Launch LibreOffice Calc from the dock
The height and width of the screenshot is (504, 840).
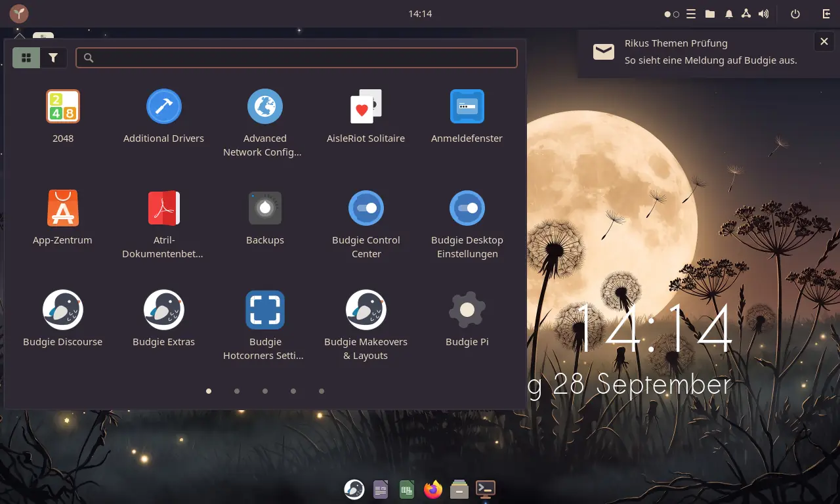pos(407,489)
